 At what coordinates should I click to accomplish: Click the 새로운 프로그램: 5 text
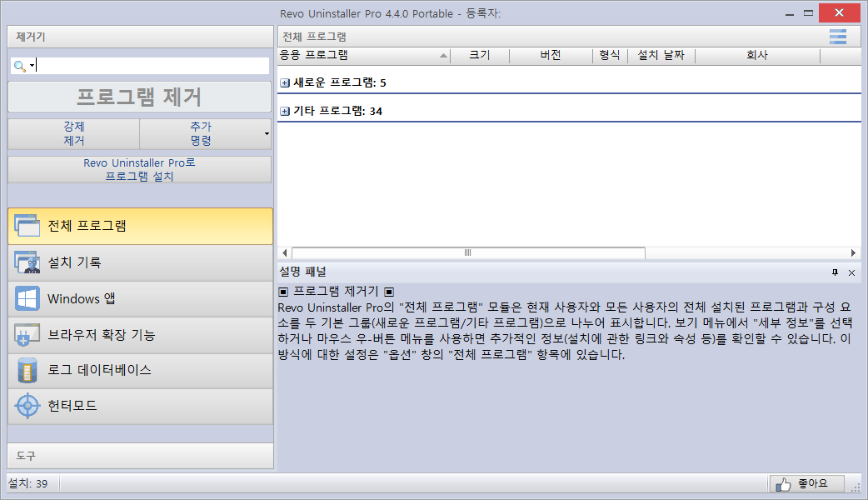339,83
